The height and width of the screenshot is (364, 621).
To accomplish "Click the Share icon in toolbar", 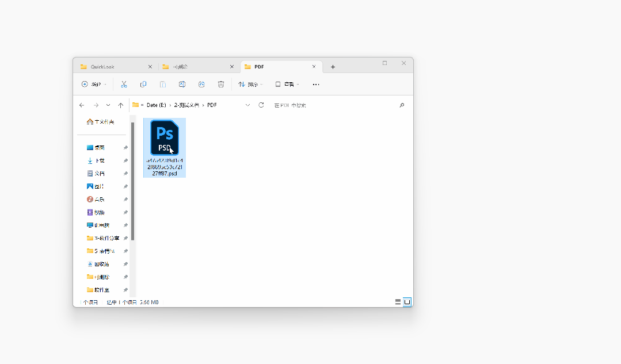I will tap(201, 85).
